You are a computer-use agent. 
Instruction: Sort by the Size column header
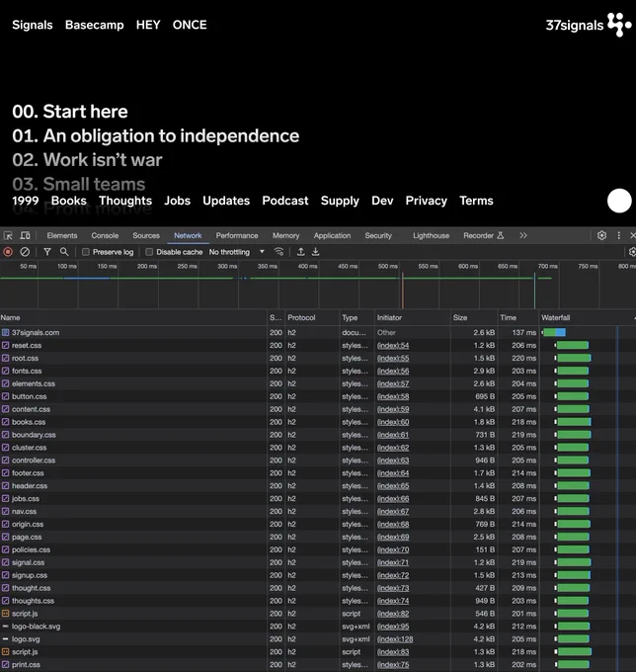tap(474, 318)
